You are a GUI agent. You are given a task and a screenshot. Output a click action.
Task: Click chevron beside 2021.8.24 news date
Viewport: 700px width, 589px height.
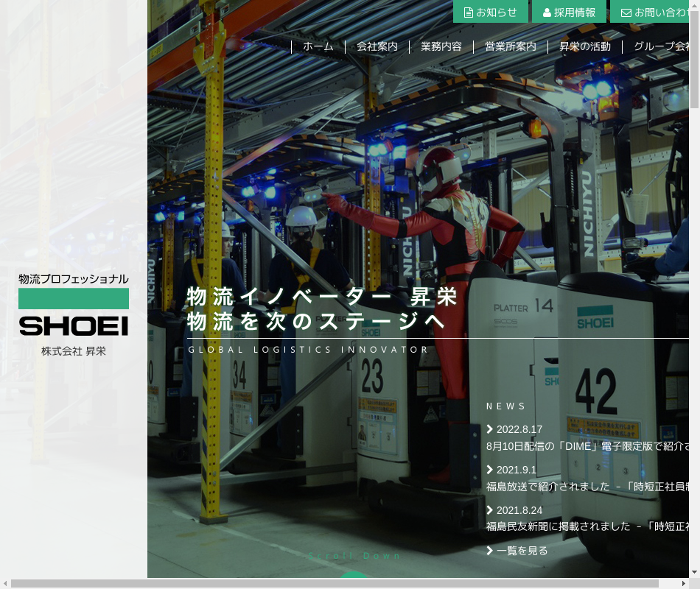(x=490, y=510)
